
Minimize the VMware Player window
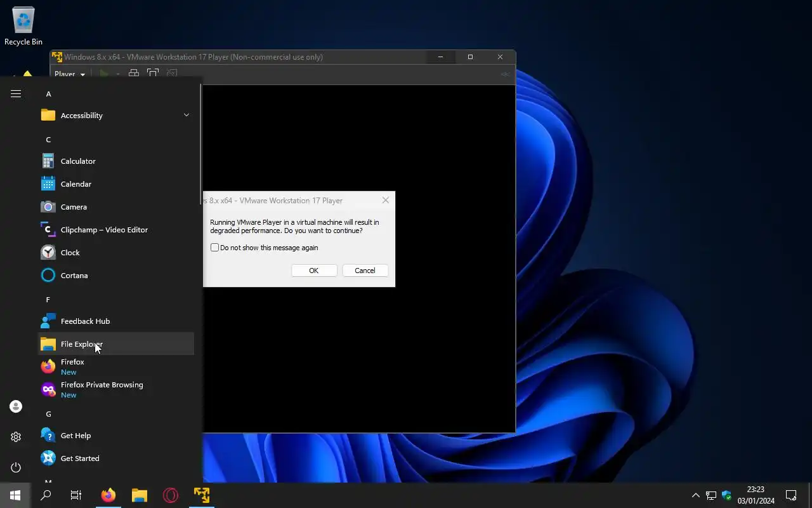440,57
